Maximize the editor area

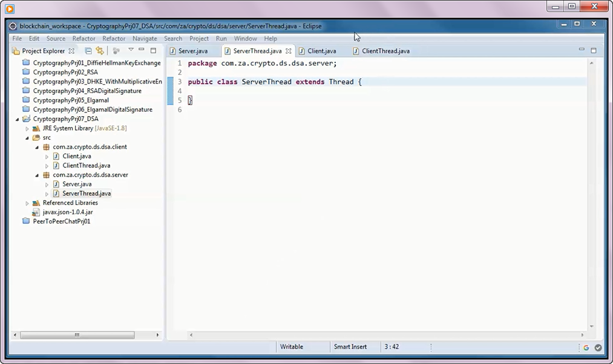594,50
